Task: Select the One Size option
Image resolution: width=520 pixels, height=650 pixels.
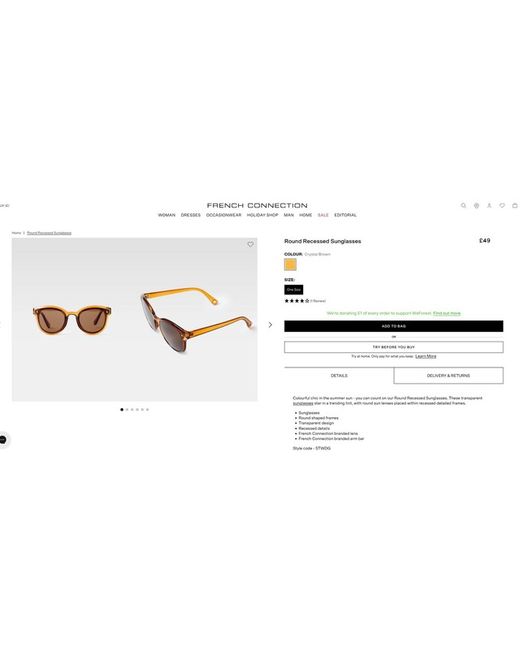Action: [x=294, y=290]
